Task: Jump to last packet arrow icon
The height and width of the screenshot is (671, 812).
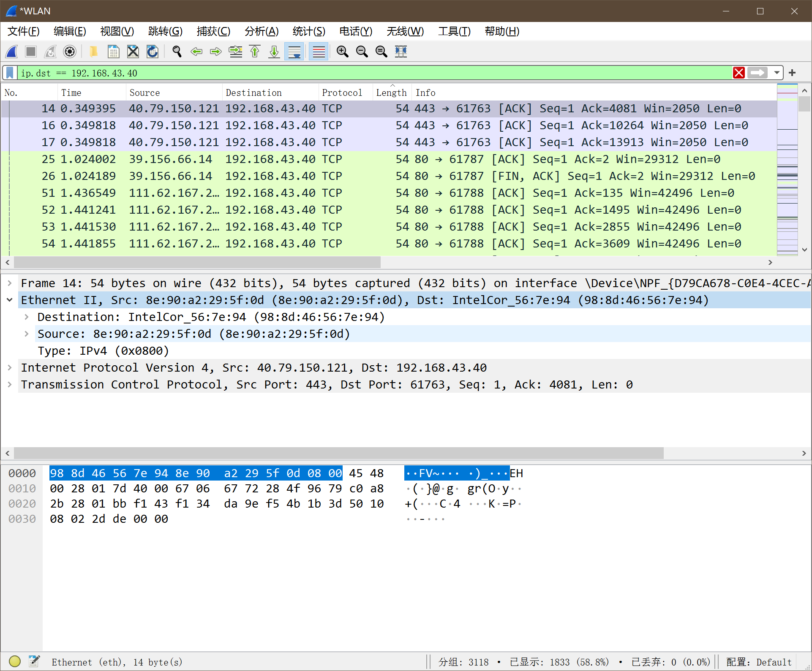Action: coord(274,52)
